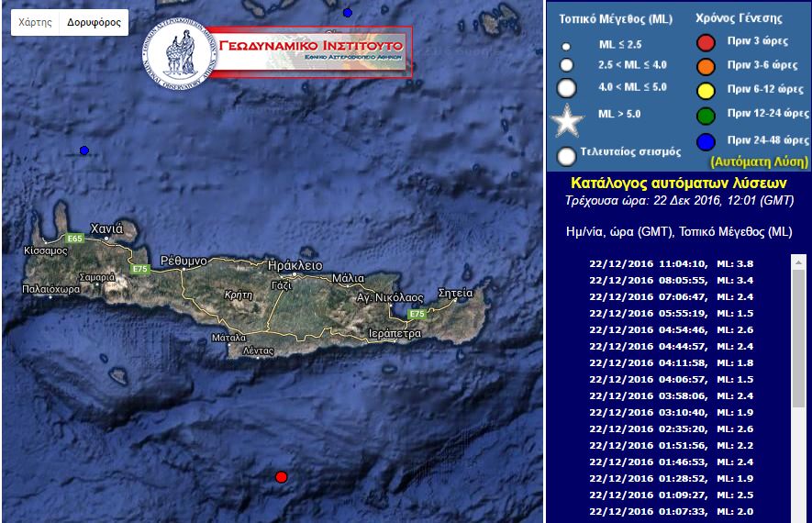This screenshot has height=523, width=812.
Task: Click the Τελευταίος σεισμός circle icon in legend
Action: click(566, 155)
